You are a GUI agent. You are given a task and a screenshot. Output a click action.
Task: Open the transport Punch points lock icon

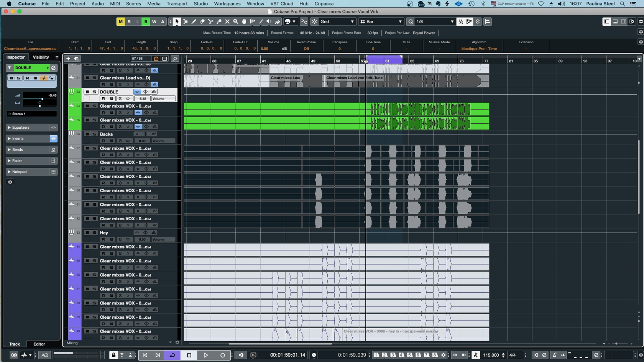pyautogui.click(x=113, y=355)
